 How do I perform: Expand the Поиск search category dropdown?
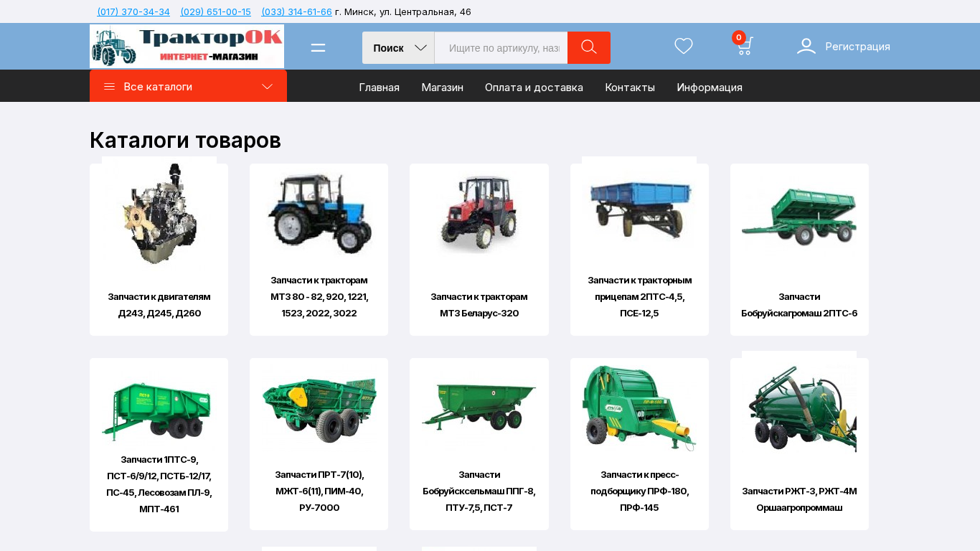coord(398,47)
